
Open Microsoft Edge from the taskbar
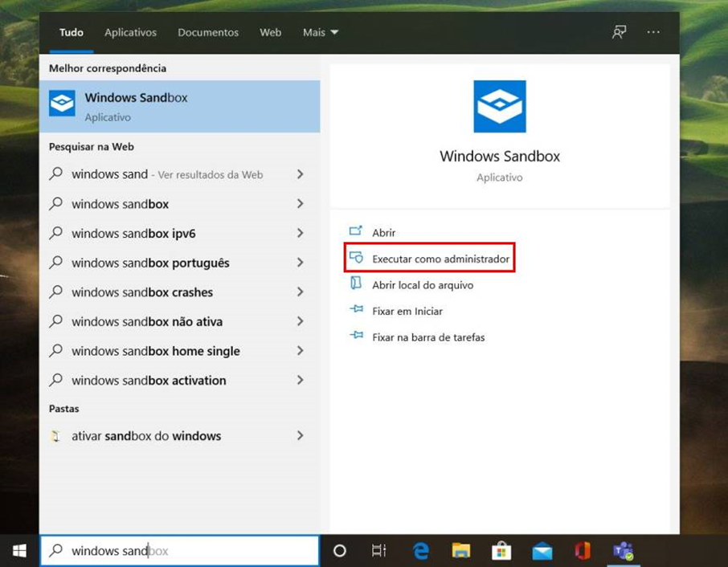point(420,551)
